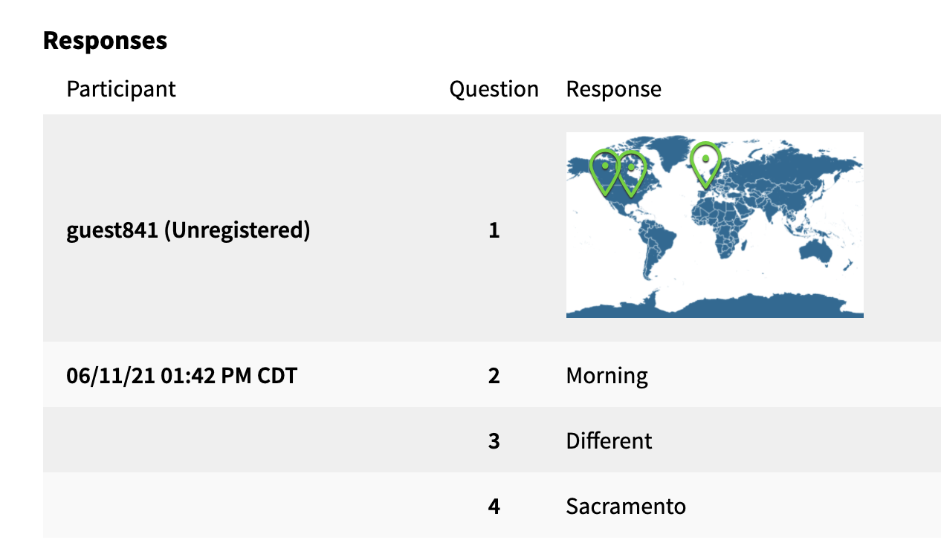The height and width of the screenshot is (560, 941).
Task: Click Australia on the world map
Action: [x=815, y=254]
